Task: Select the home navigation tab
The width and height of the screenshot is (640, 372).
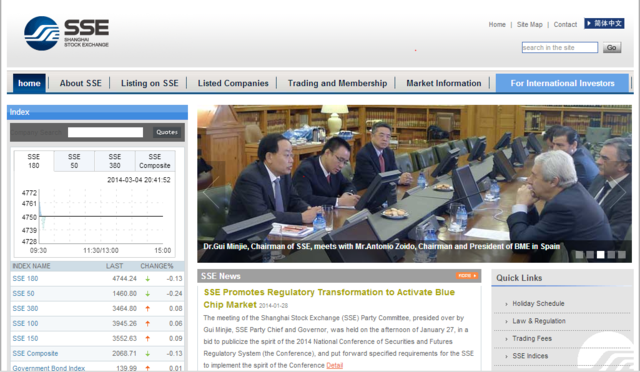Action: click(x=29, y=83)
